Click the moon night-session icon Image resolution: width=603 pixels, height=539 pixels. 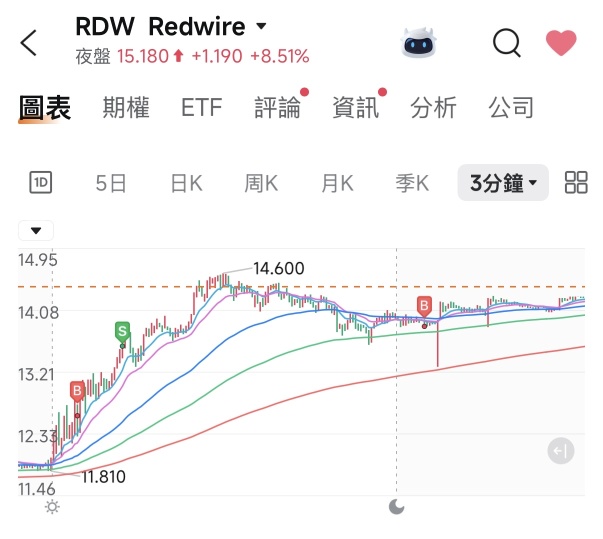pos(396,507)
